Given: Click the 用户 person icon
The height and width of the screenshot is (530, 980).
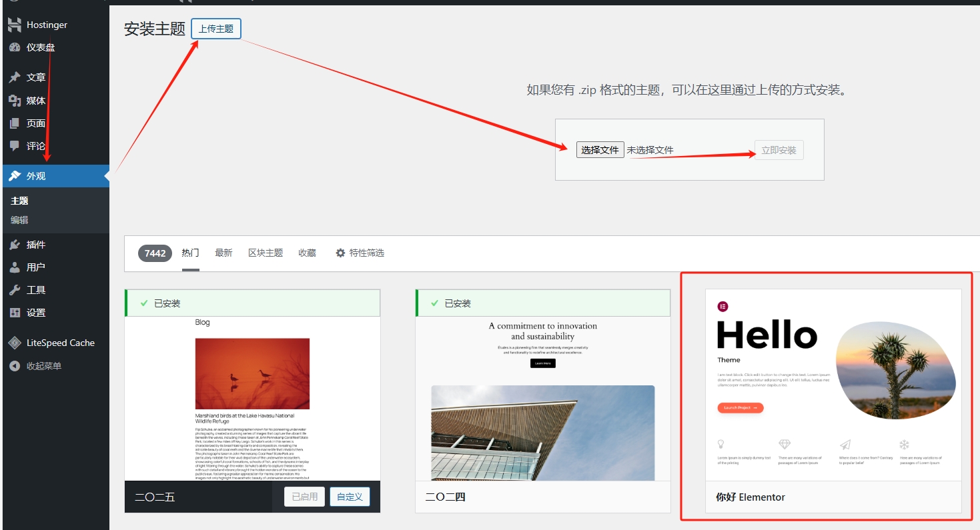Looking at the screenshot, I should point(15,267).
